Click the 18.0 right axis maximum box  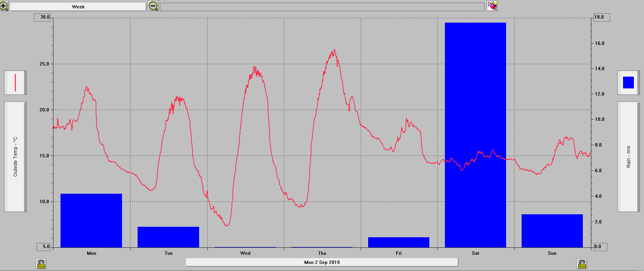[601, 17]
